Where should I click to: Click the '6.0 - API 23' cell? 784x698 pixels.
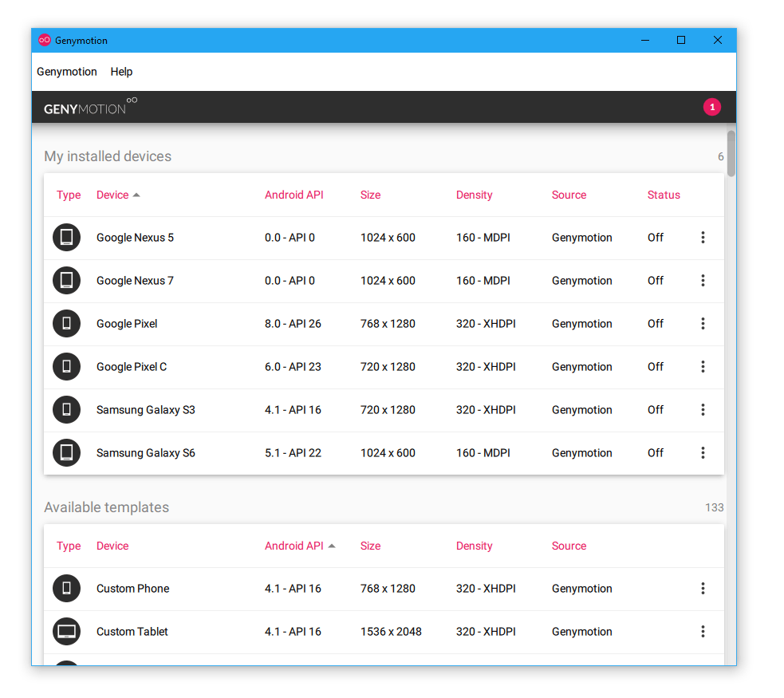click(293, 366)
